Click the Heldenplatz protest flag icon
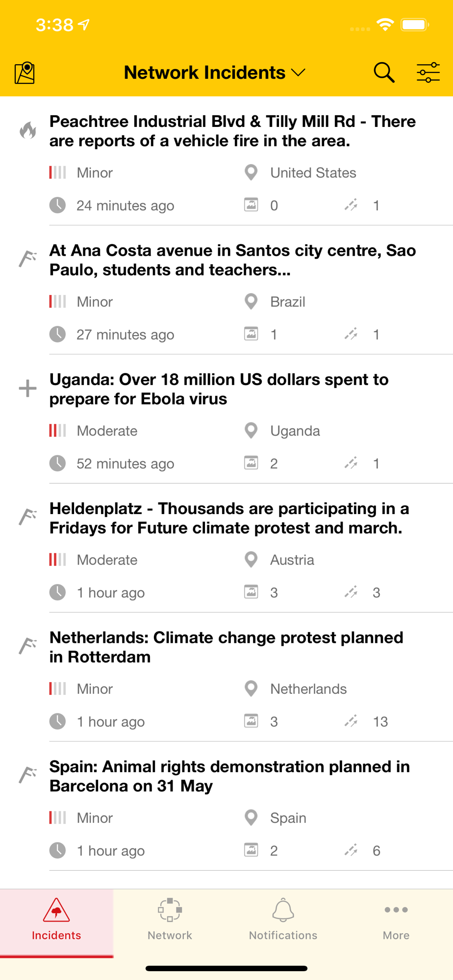 click(x=28, y=516)
